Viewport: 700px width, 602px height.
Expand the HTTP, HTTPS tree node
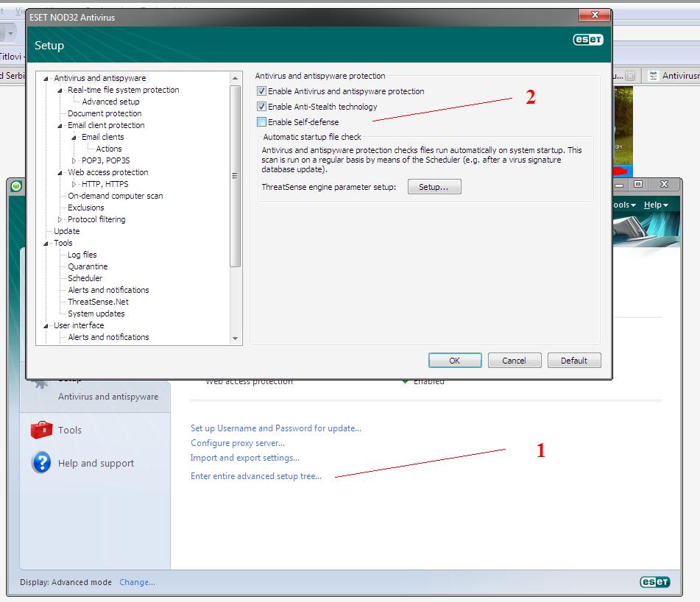[74, 184]
